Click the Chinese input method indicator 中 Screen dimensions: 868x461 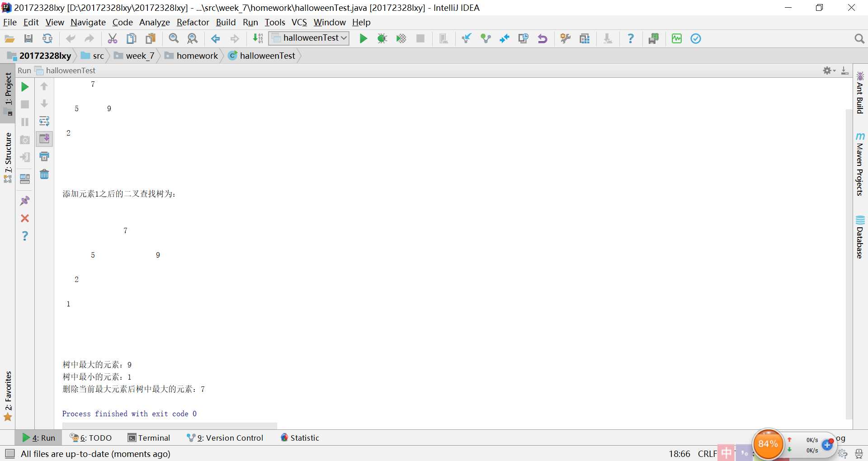[x=726, y=453]
